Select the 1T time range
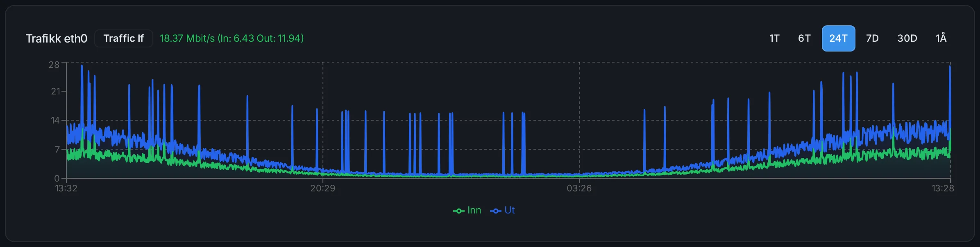 click(774, 38)
